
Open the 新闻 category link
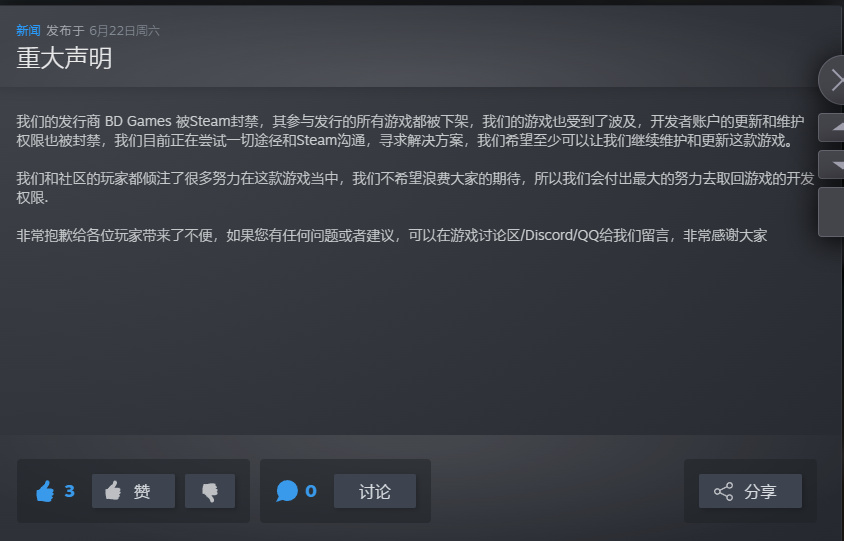click(x=28, y=31)
